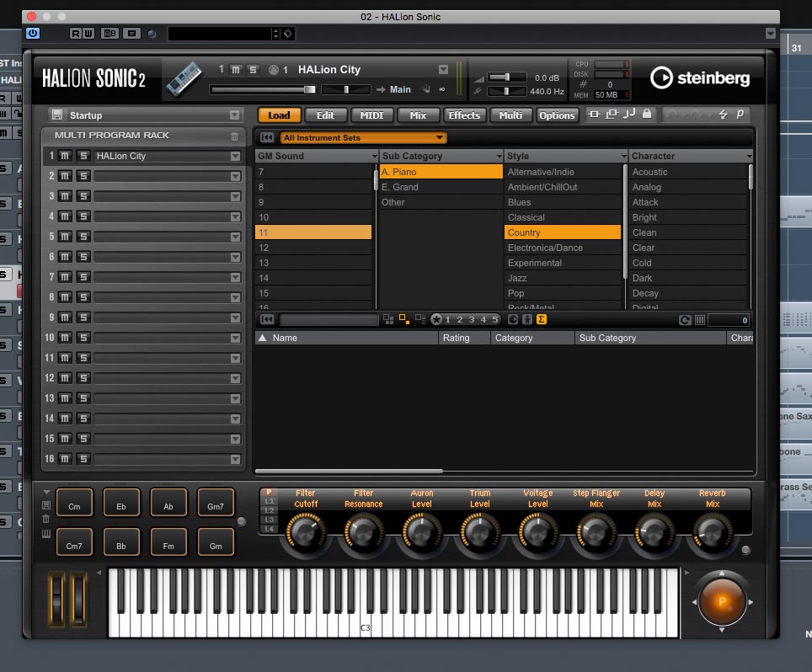Switch to the Options tab
The width and height of the screenshot is (812, 672).
coord(558,115)
